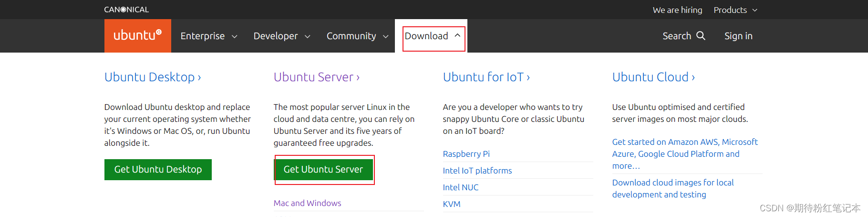Image resolution: width=868 pixels, height=217 pixels.
Task: Open Get started on Amazon AWS link
Action: point(685,154)
